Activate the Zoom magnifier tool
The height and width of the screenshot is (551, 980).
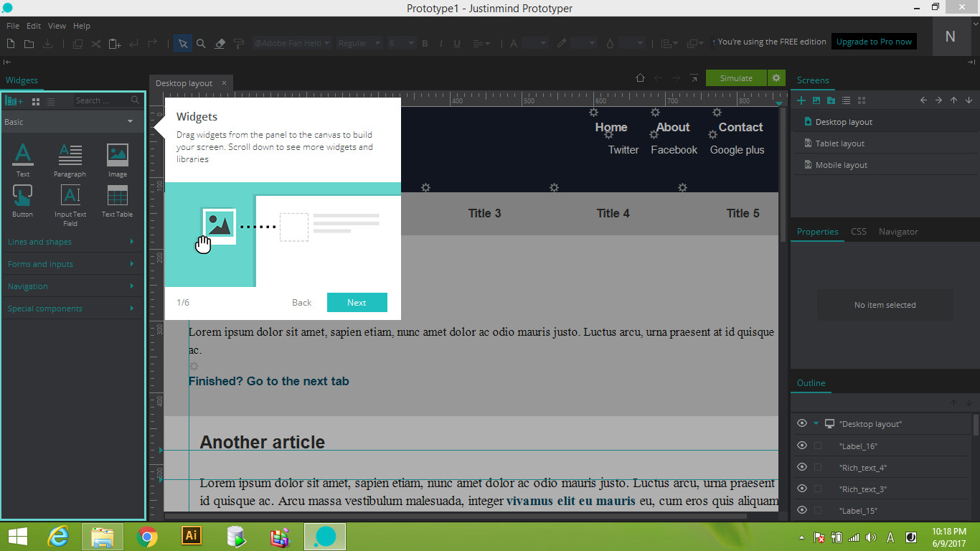[x=201, y=43]
